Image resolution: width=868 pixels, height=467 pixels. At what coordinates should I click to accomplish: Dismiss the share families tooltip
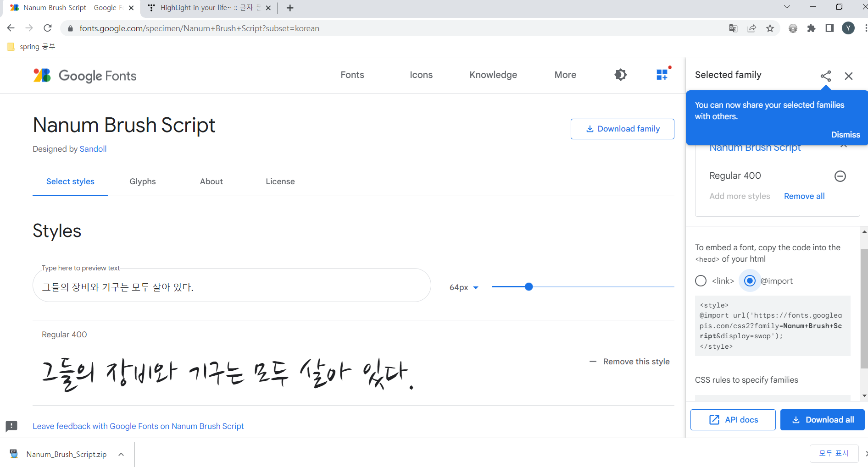(x=846, y=135)
